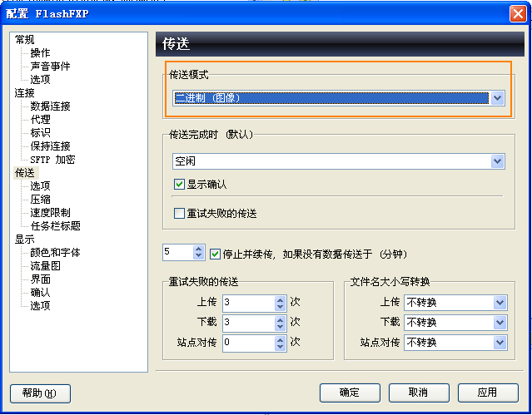The height and width of the screenshot is (415, 532).
Task: Decrease 下载 retry count
Action: [280, 327]
